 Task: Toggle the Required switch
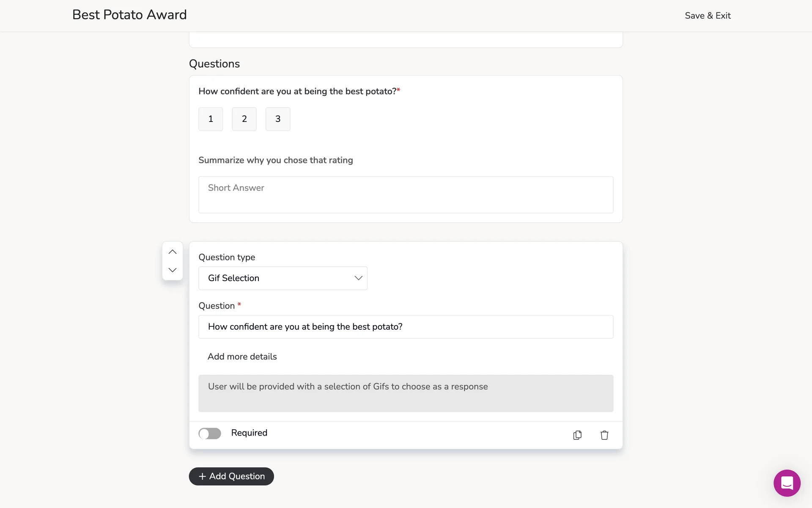pyautogui.click(x=210, y=433)
